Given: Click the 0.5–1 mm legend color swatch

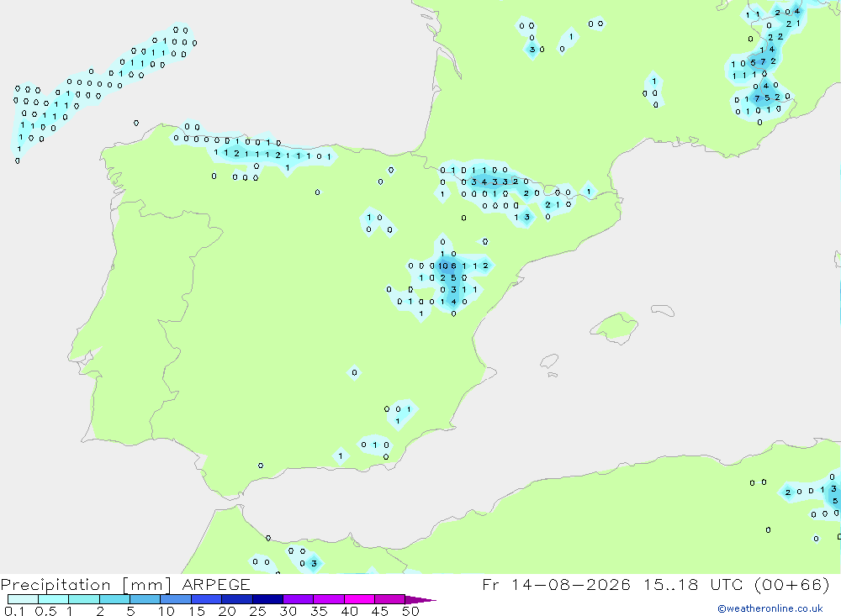Looking at the screenshot, I should click(54, 599).
